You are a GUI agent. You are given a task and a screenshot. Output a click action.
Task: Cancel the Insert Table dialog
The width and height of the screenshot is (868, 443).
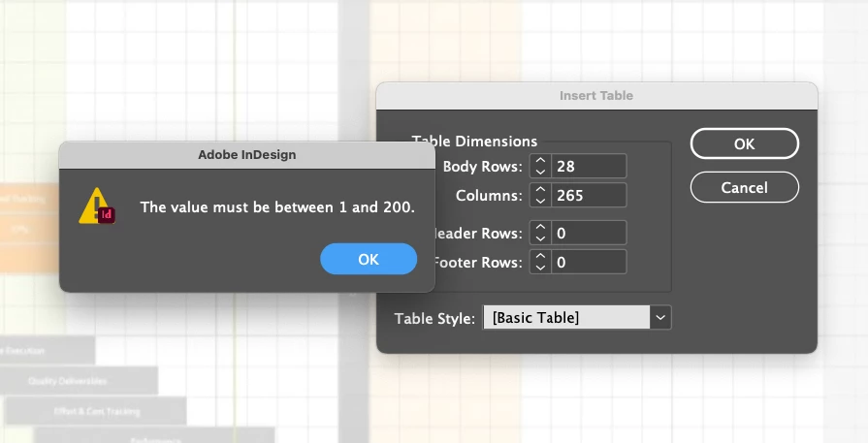tap(745, 187)
